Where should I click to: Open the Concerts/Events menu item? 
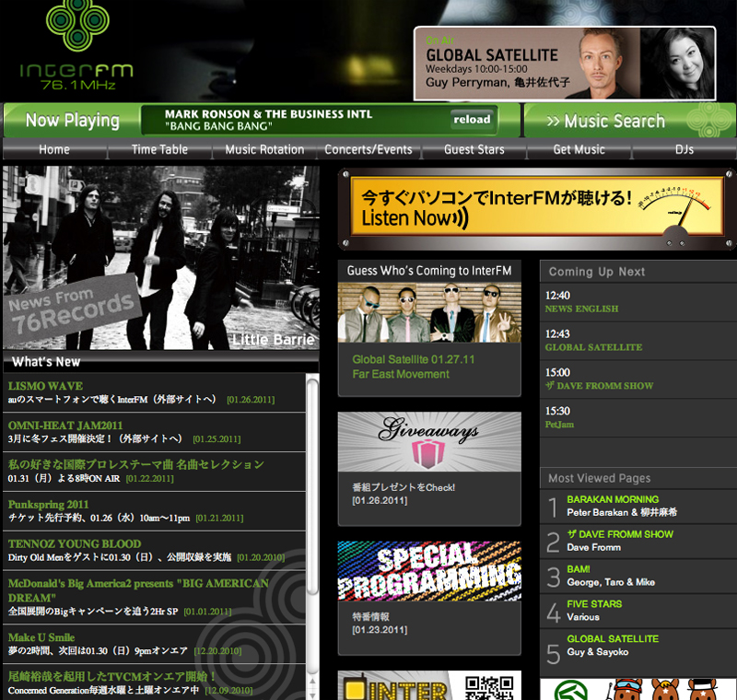click(368, 149)
